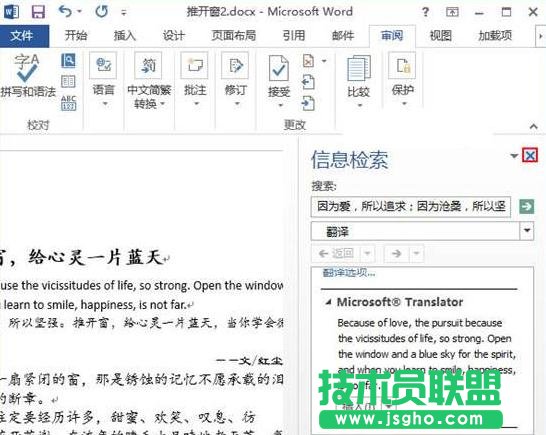Select the 审阅 tab
Screen dimensions: 546x435
[392, 36]
